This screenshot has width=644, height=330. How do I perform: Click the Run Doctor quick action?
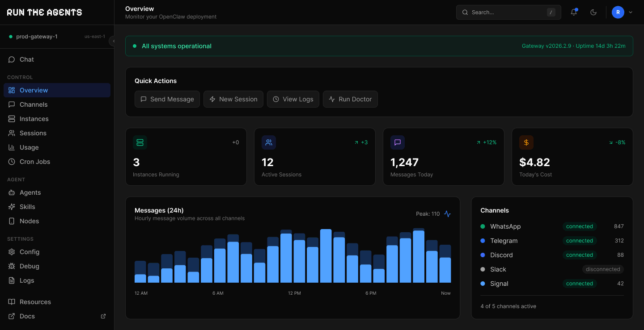click(350, 99)
